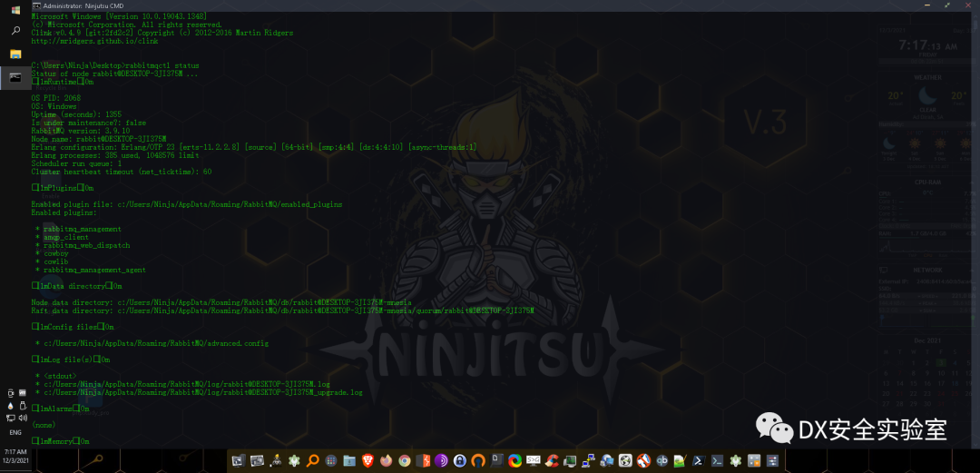Click the first monitor dock icon

click(x=239, y=461)
